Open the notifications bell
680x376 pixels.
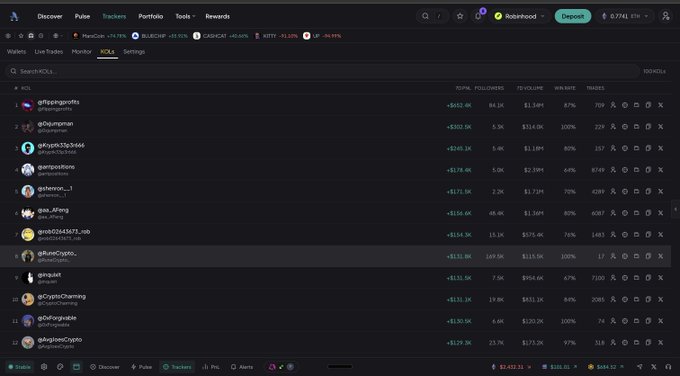(x=478, y=16)
